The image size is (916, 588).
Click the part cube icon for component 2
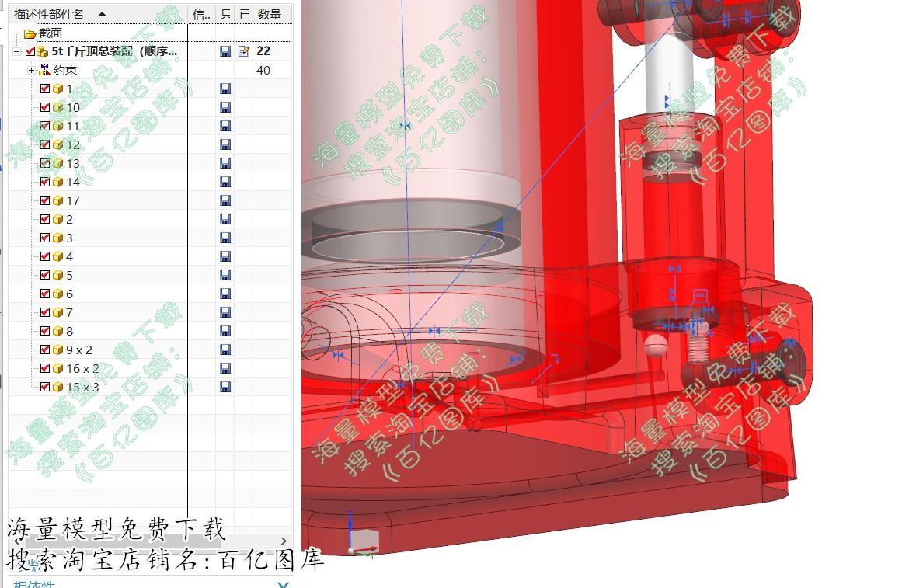pyautogui.click(x=57, y=220)
